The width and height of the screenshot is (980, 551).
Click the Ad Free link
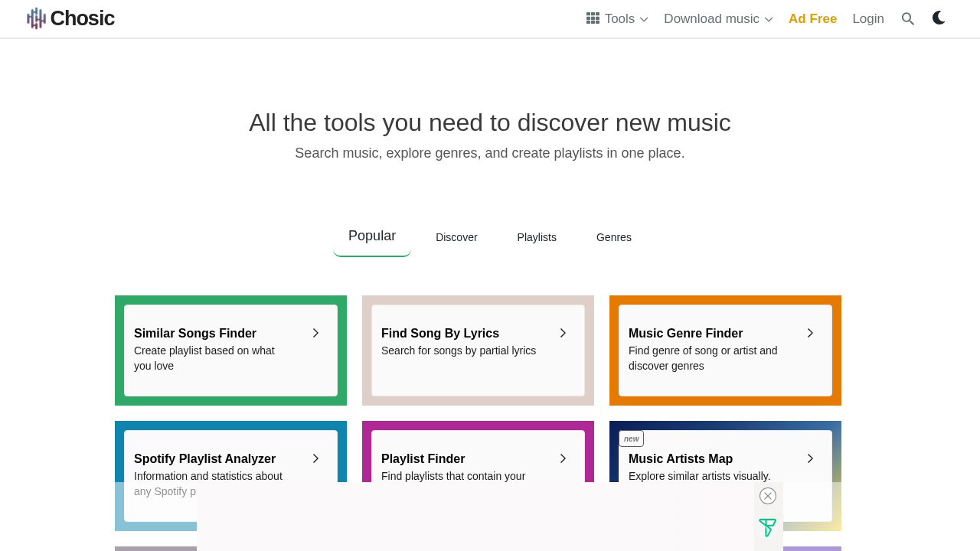pyautogui.click(x=812, y=19)
